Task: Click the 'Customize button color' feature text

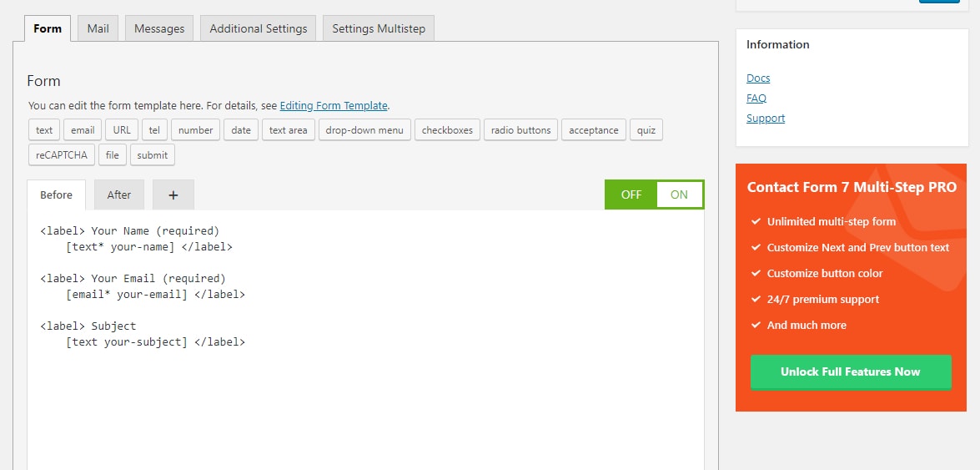Action: [x=825, y=274]
